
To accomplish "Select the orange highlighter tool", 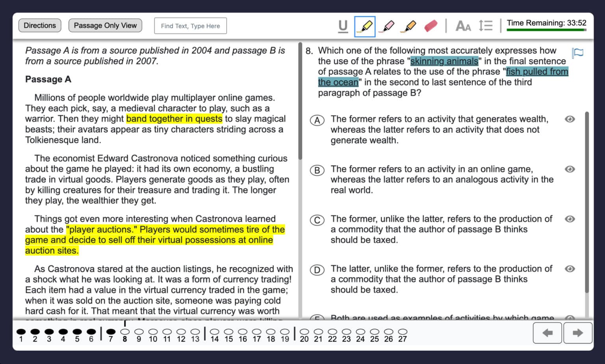I will [409, 26].
